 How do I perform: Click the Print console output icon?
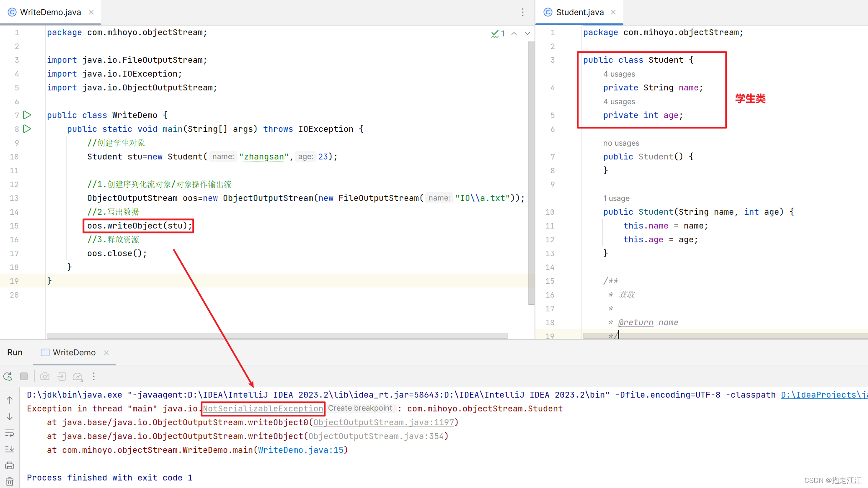coord(10,465)
